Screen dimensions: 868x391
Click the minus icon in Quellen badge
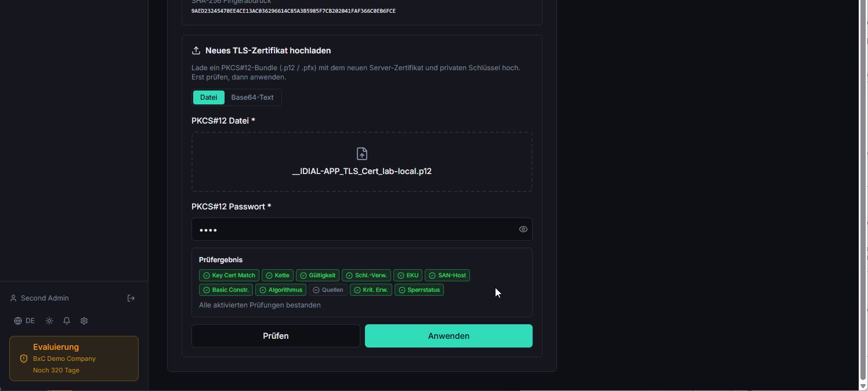click(x=316, y=290)
